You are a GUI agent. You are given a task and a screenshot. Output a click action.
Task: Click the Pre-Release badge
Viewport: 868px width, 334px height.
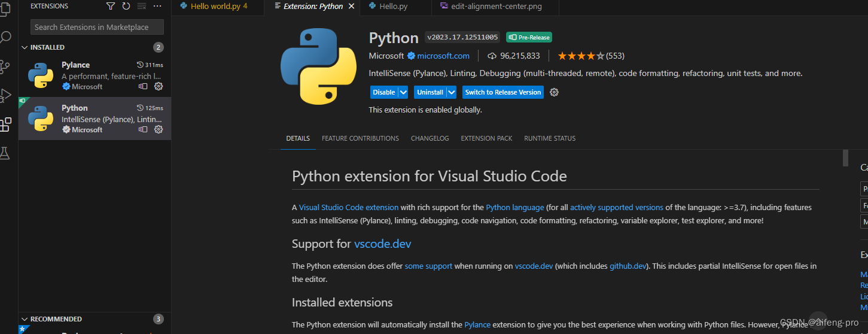[x=529, y=37]
